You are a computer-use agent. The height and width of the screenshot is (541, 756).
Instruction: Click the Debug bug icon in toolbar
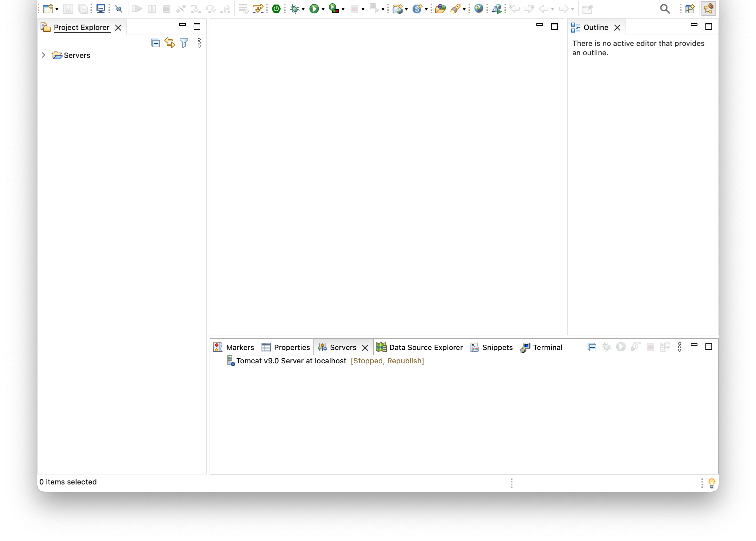[x=294, y=9]
